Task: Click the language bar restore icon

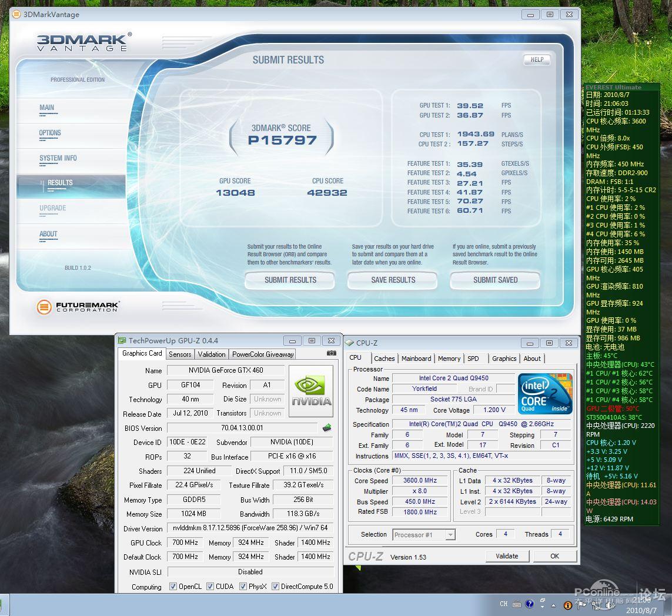Action: pos(543,601)
